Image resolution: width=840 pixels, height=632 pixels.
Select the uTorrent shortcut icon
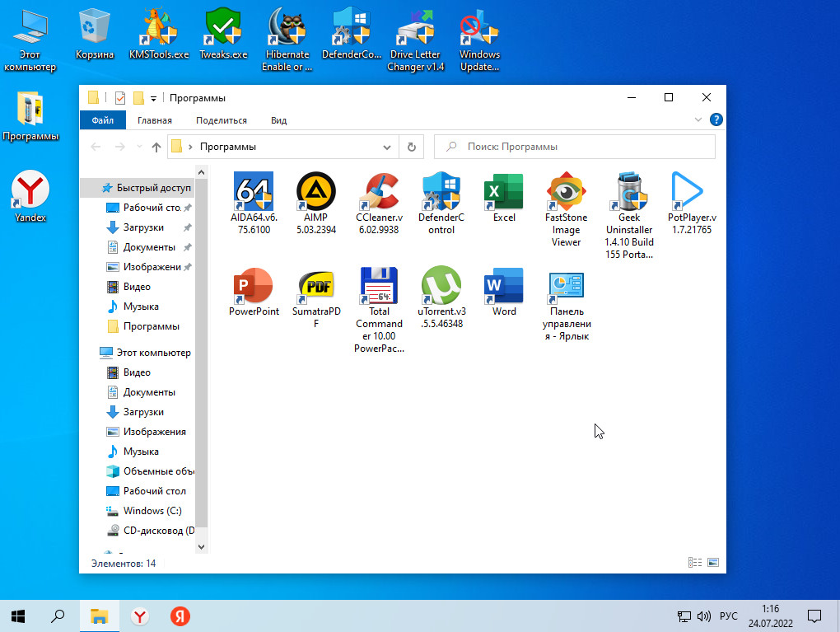441,285
